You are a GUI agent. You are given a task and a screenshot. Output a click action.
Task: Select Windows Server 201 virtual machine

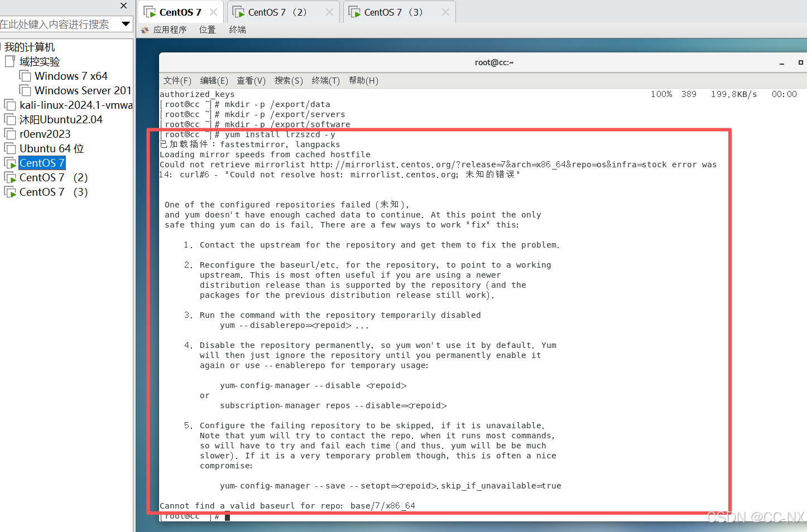[83, 90]
